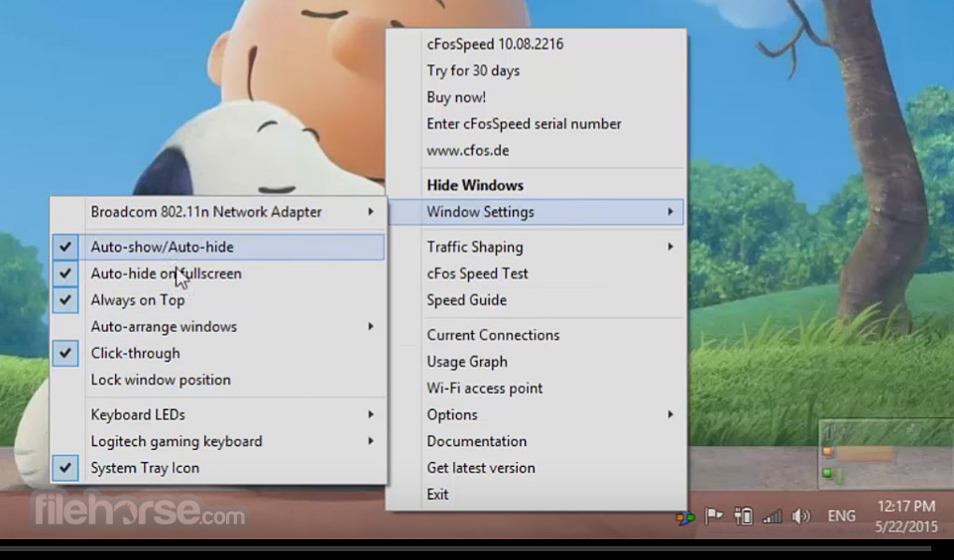Turn off Click-through option
The height and width of the screenshot is (560, 954).
pos(218,353)
